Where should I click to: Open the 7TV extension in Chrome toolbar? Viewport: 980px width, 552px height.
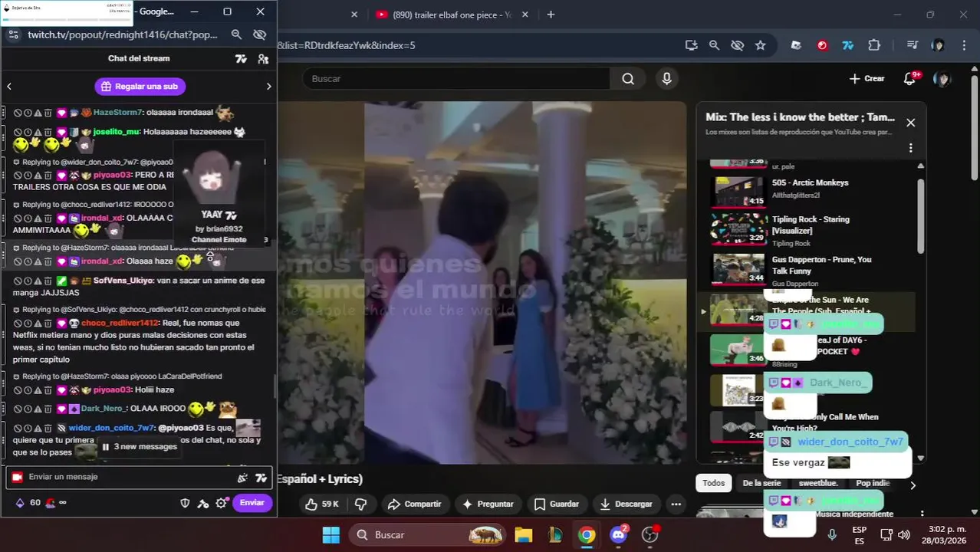click(847, 45)
